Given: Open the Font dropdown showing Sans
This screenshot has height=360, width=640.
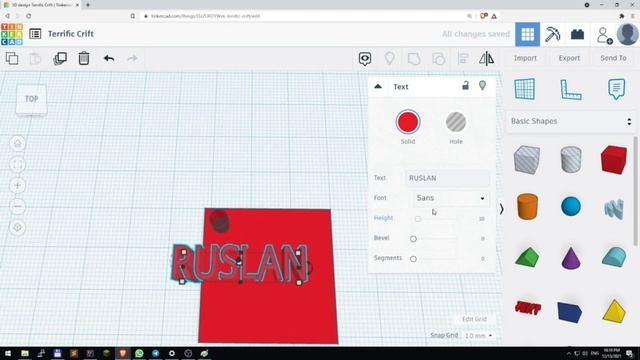Looking at the screenshot, I should (450, 198).
